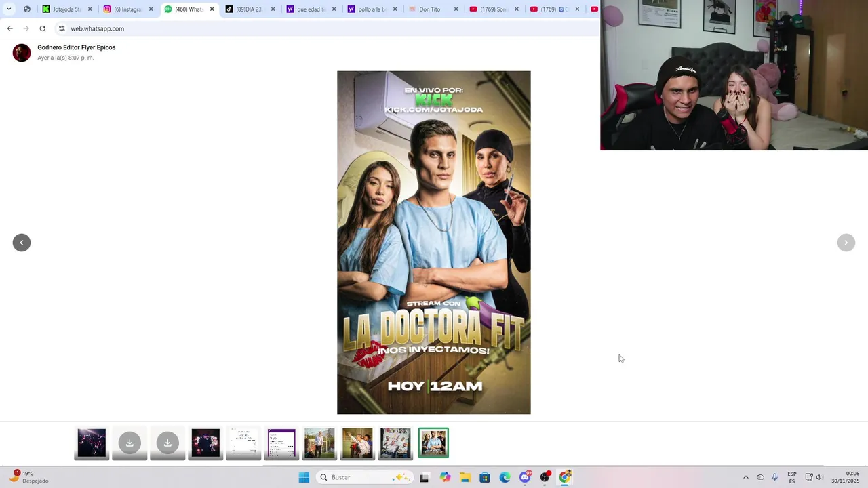This screenshot has height=488, width=868.
Task: Click the browser back arrow
Action: [9, 28]
